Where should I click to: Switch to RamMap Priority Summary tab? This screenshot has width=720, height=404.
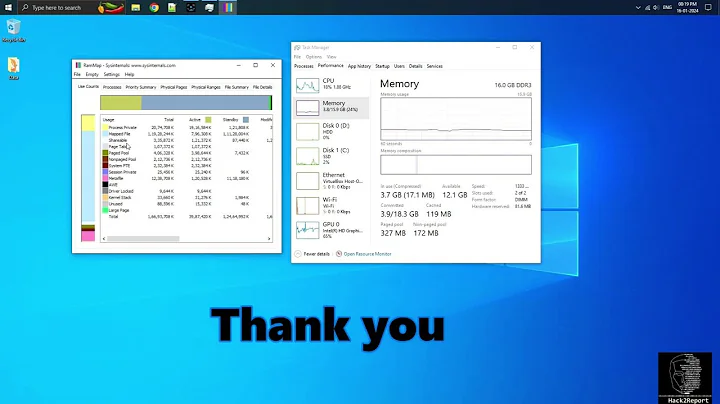tap(141, 87)
